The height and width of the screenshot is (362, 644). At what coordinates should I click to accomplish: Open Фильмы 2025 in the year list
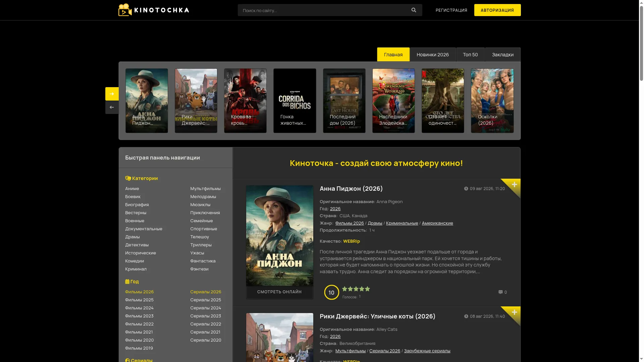(x=139, y=300)
